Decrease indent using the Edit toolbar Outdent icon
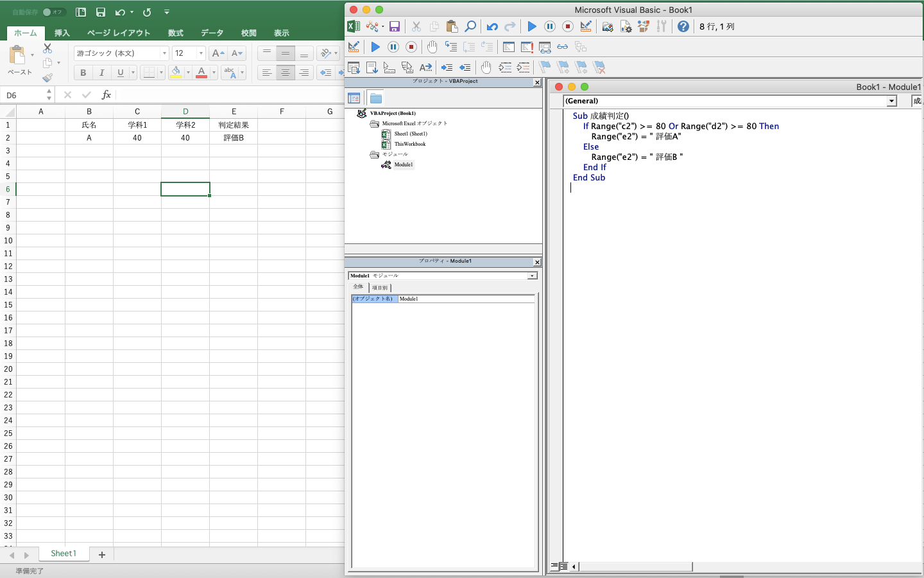 [x=465, y=67]
